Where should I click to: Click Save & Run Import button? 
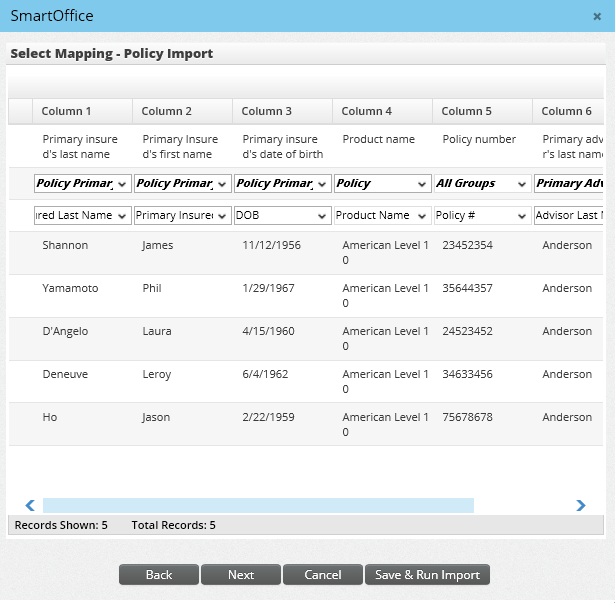point(427,575)
